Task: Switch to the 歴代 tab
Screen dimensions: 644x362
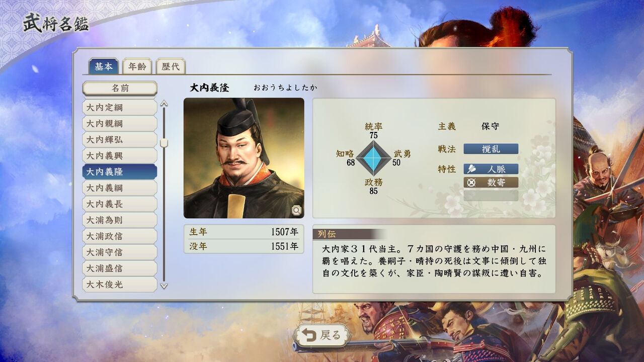Action: pos(170,66)
